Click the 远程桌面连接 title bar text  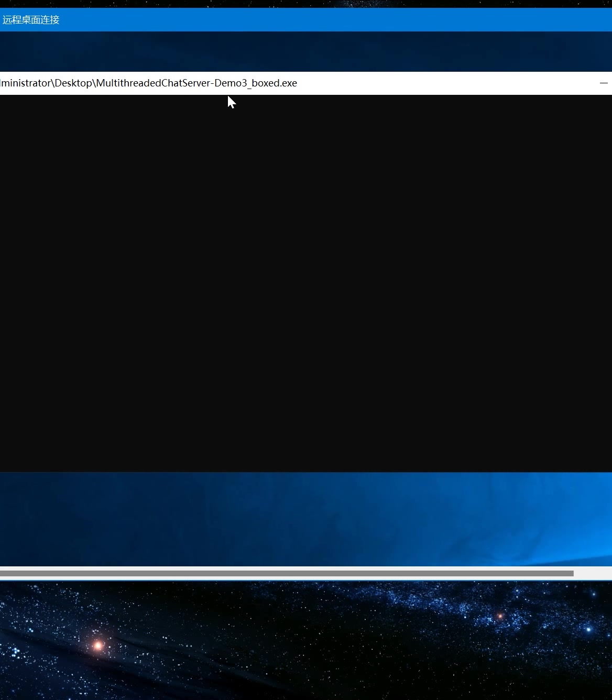[x=31, y=20]
